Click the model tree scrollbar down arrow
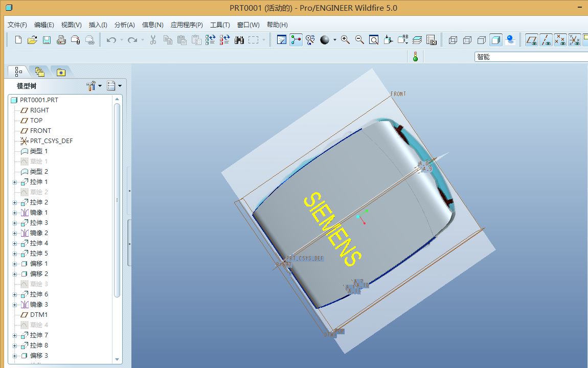The height and width of the screenshot is (368, 588). pos(117,359)
